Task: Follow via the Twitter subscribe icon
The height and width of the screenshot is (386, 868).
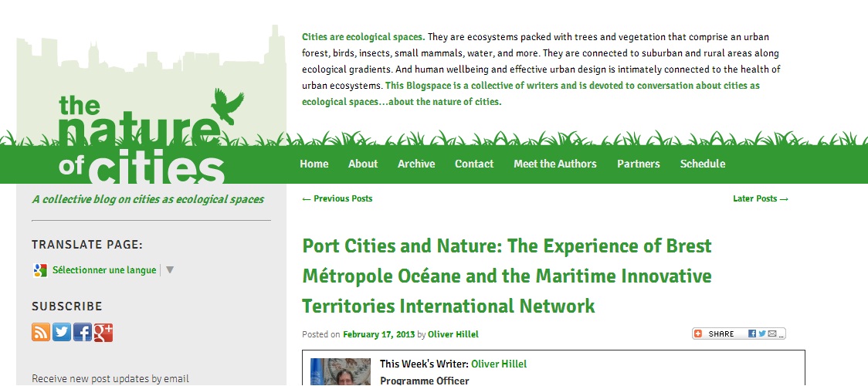Action: (x=62, y=333)
